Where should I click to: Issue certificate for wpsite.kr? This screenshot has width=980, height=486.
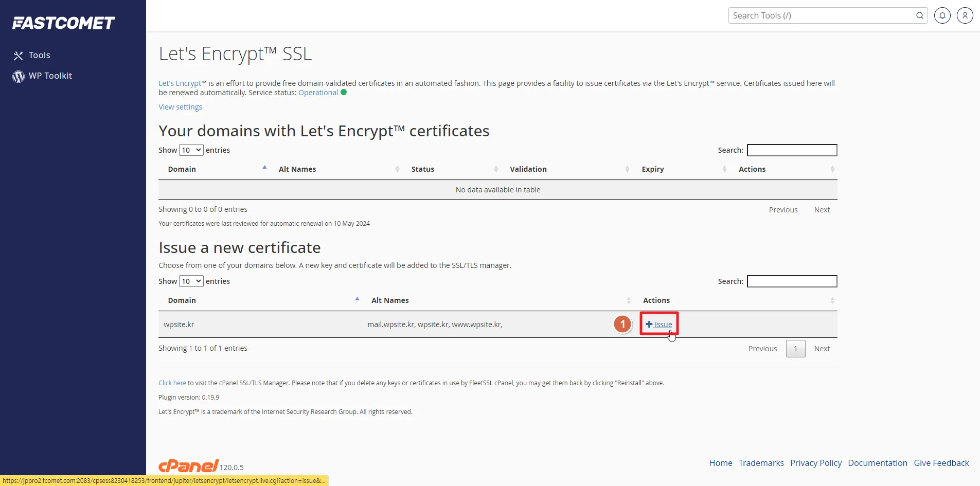(659, 325)
